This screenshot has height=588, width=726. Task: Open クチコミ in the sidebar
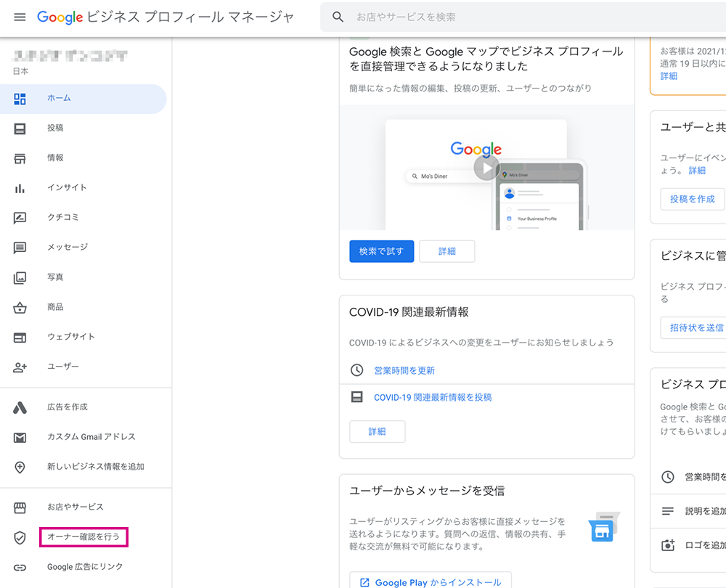coord(83,217)
